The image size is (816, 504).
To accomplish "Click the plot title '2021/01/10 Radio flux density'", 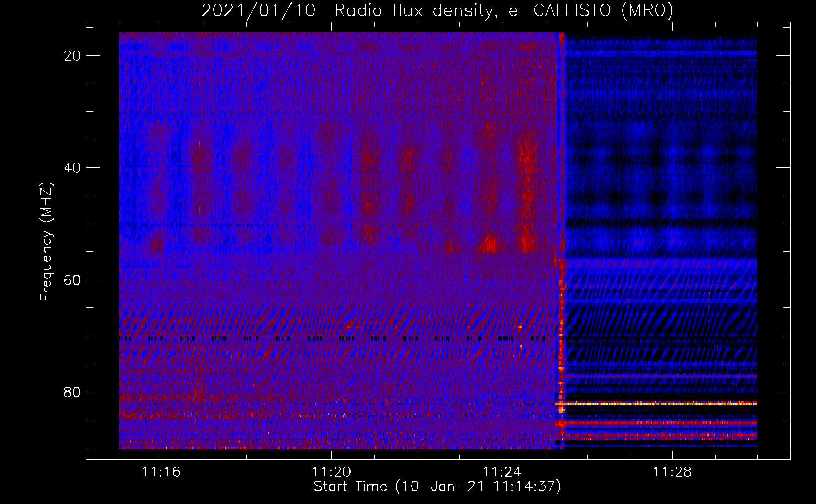I will click(x=347, y=10).
